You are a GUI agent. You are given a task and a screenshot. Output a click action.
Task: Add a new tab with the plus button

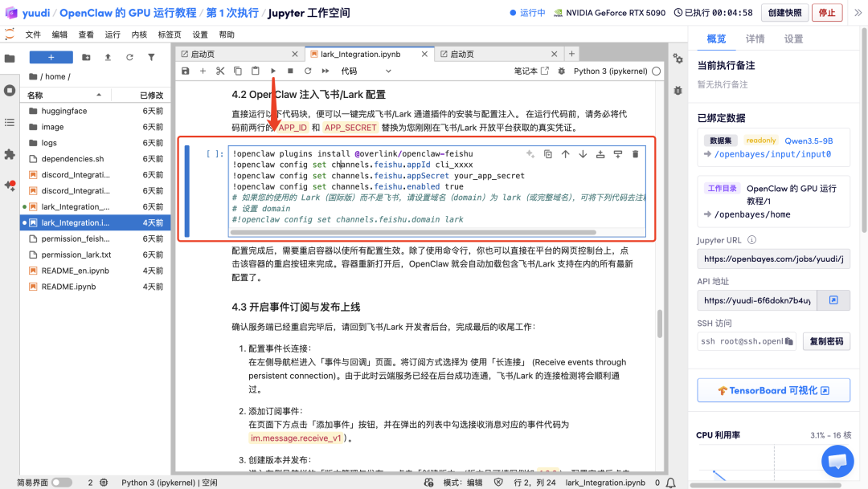tap(572, 54)
